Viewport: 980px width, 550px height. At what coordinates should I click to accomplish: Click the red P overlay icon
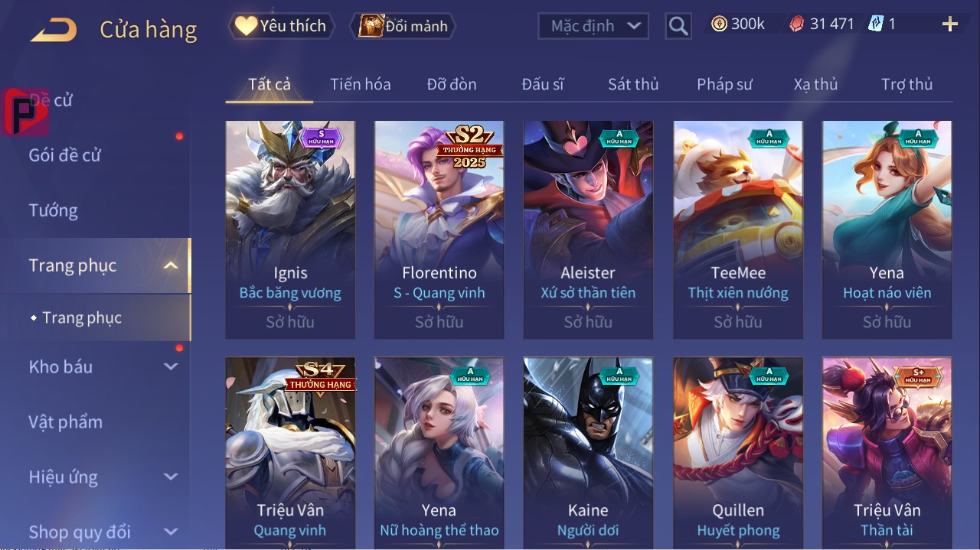pyautogui.click(x=25, y=112)
